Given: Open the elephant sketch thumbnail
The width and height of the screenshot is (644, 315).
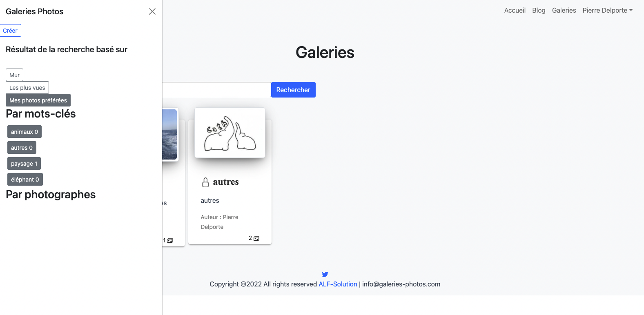Looking at the screenshot, I should pyautogui.click(x=230, y=133).
